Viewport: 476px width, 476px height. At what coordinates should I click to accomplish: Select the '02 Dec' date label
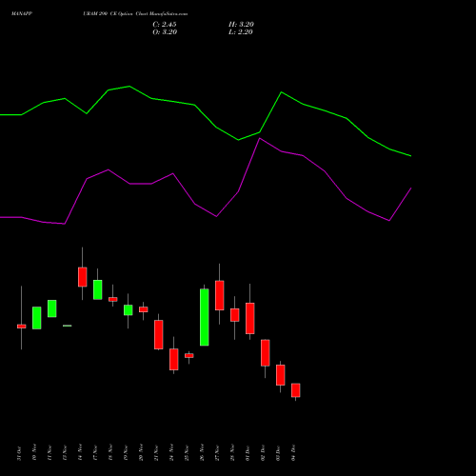(263, 453)
